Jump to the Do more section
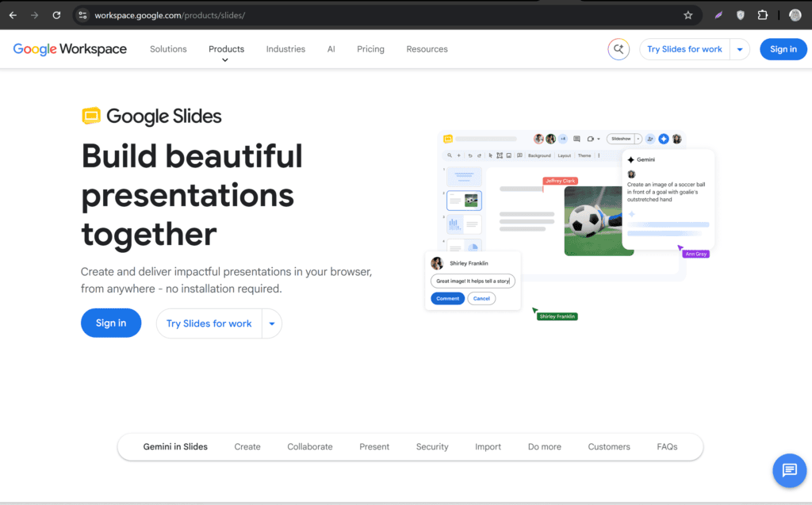Image resolution: width=812 pixels, height=505 pixels. click(544, 446)
